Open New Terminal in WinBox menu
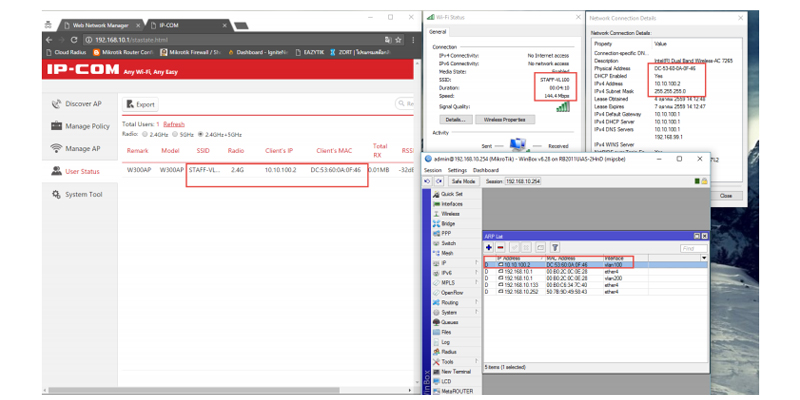Screen dimensions: 800x400 [452, 371]
